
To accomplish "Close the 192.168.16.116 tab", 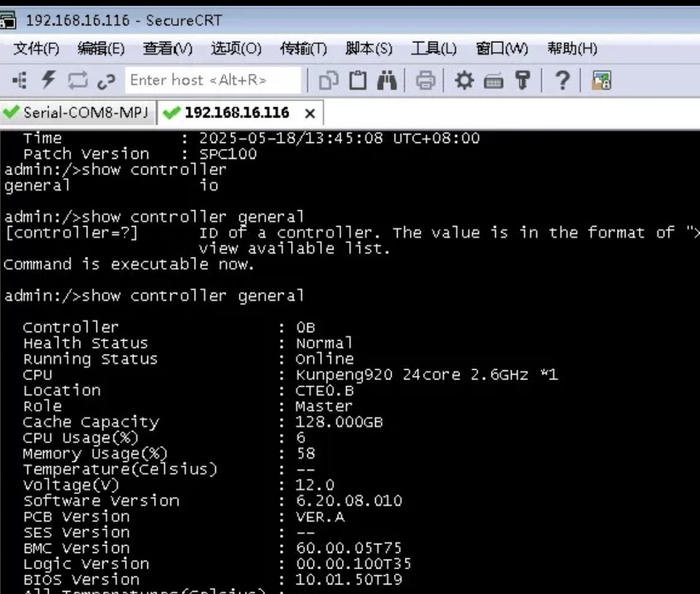I will 310,114.
